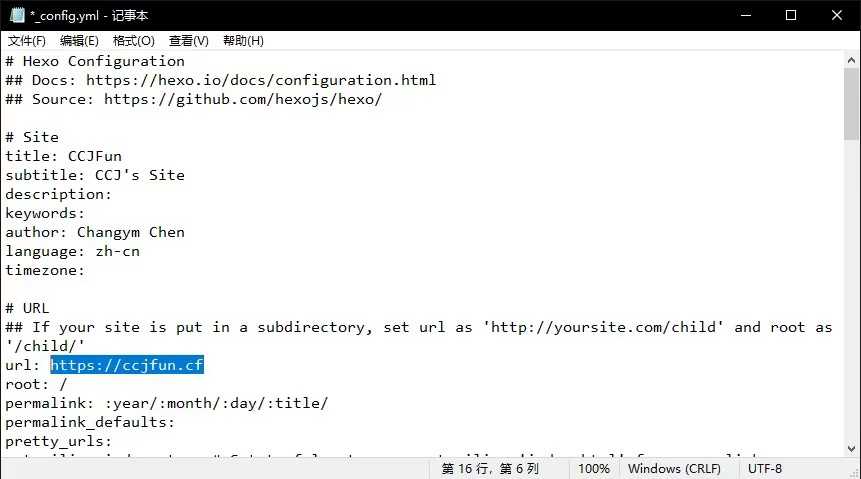Open the 查看(V) menu
This screenshot has width=861, height=479.
coord(188,41)
